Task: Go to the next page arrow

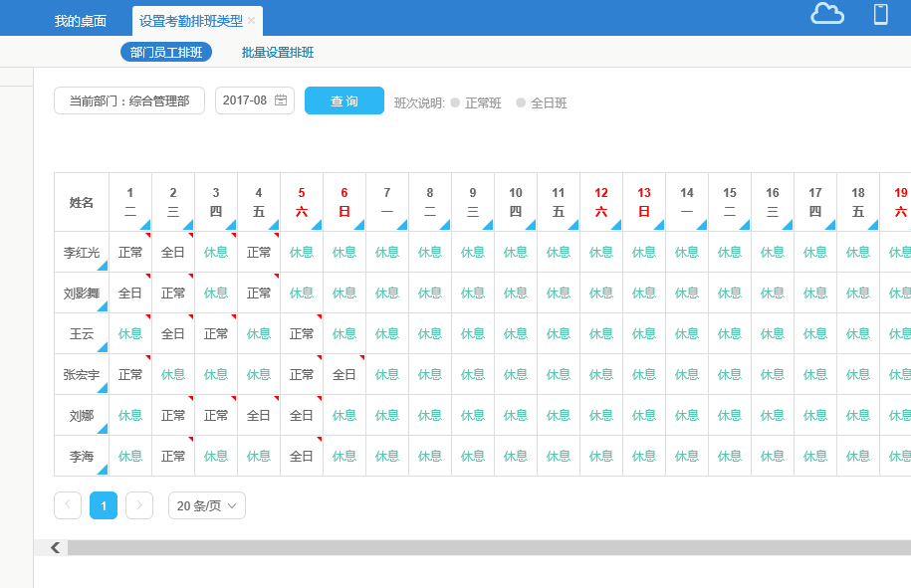Action: pos(139,505)
